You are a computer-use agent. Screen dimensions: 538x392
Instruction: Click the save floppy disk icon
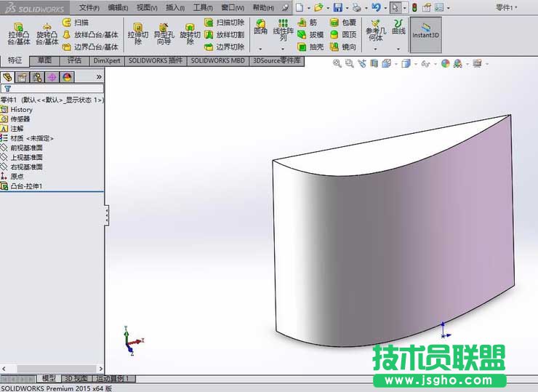[x=338, y=7]
